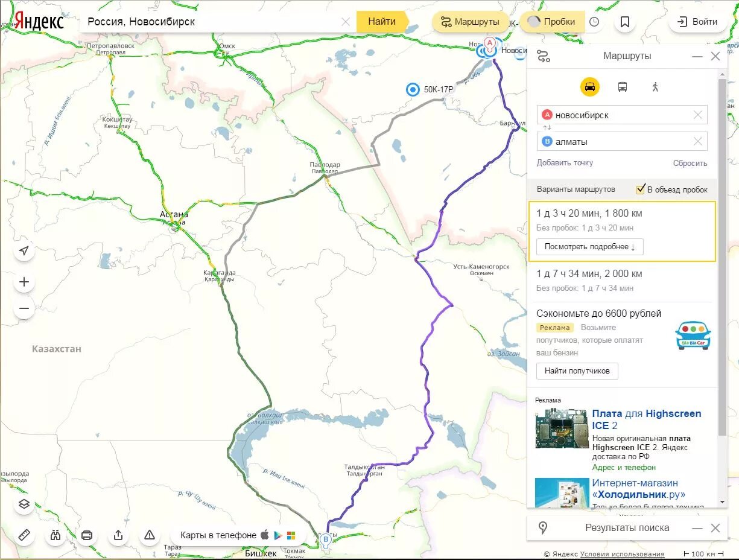739x560 pixels.
Task: Click Добавить точку link
Action: (x=565, y=163)
